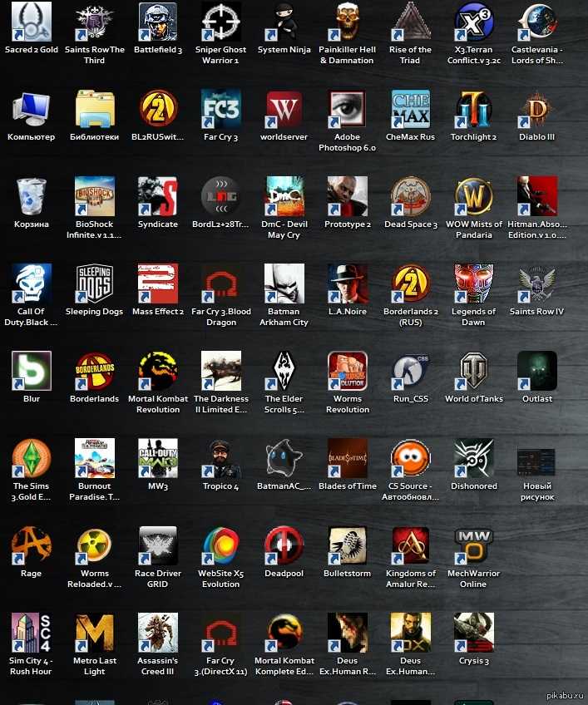
Task: Select the CheMax Rus icon
Action: pos(410,109)
